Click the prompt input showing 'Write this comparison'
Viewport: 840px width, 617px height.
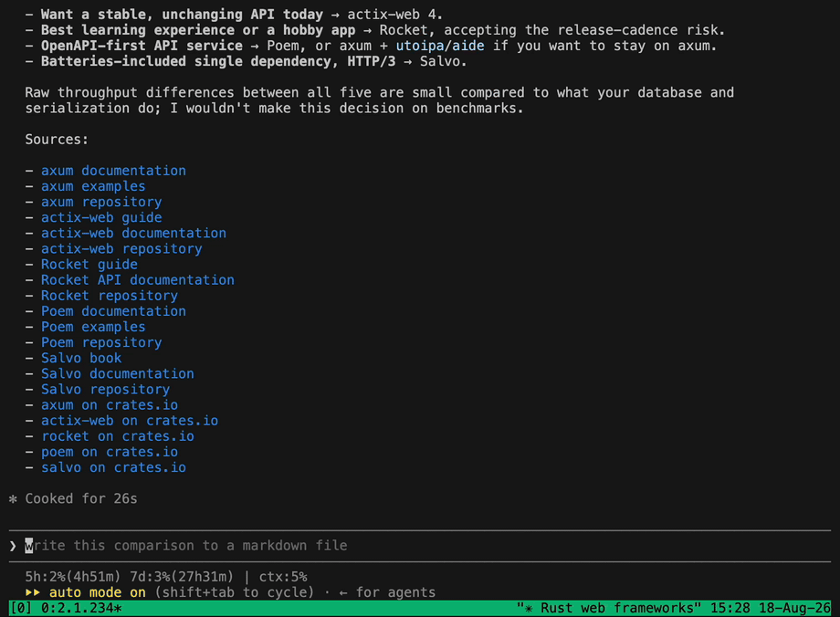click(419, 546)
